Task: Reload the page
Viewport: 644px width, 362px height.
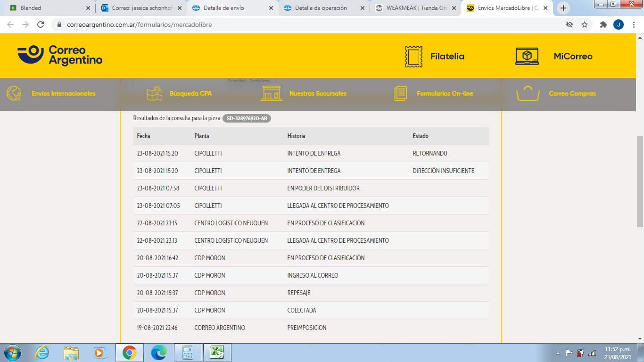Action: point(41,25)
